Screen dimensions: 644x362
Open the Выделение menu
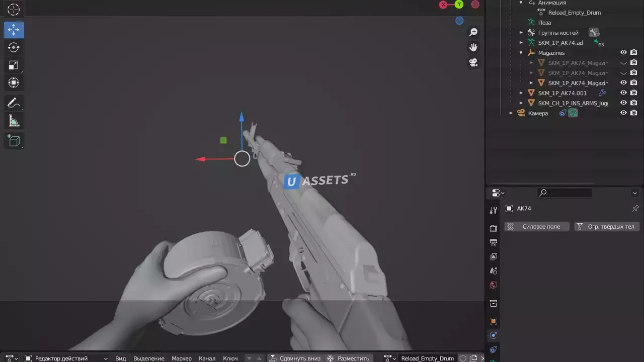click(x=149, y=358)
